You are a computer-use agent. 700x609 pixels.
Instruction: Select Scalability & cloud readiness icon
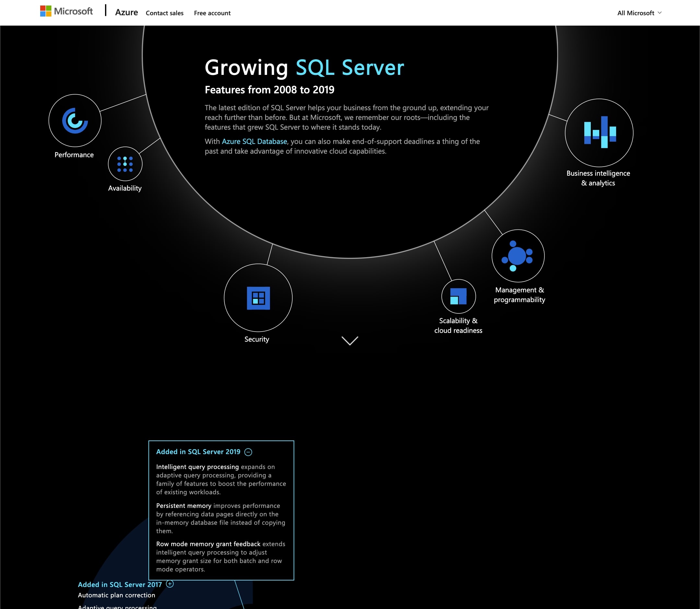pos(458,296)
